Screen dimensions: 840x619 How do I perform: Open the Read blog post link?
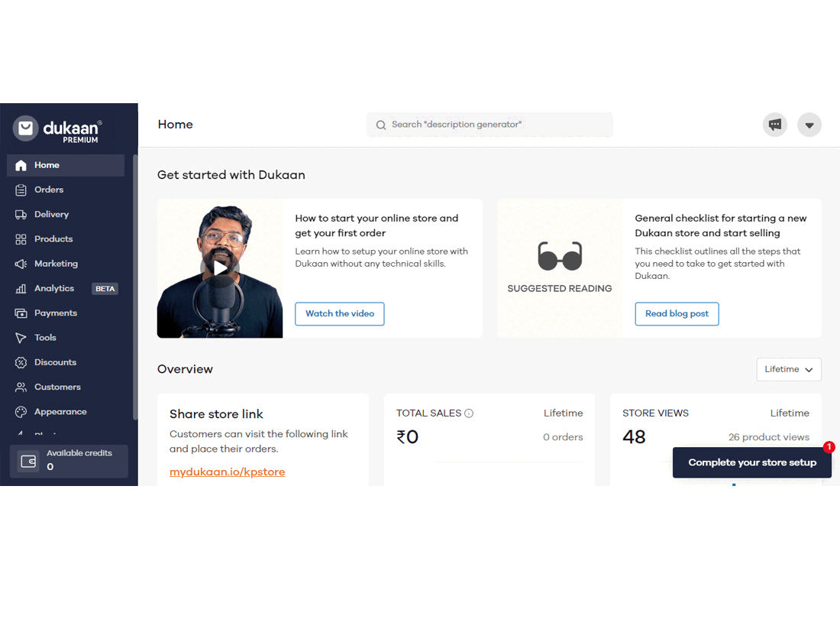click(677, 313)
